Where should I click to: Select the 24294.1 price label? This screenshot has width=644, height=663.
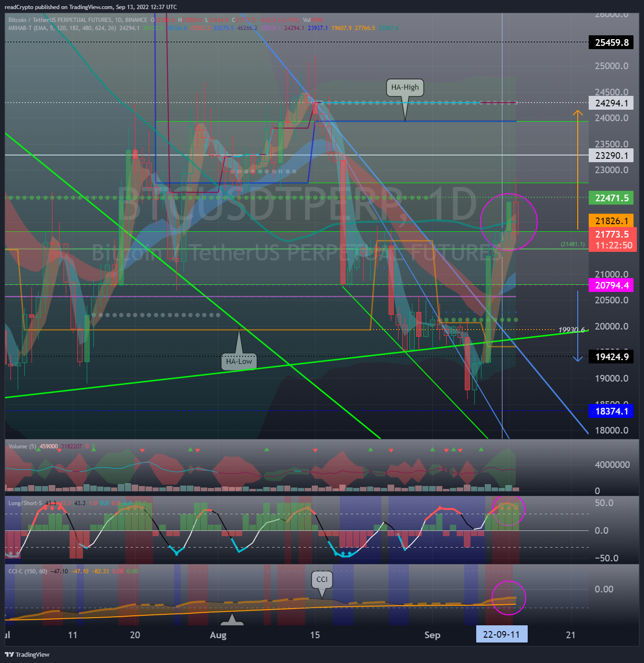(x=612, y=103)
